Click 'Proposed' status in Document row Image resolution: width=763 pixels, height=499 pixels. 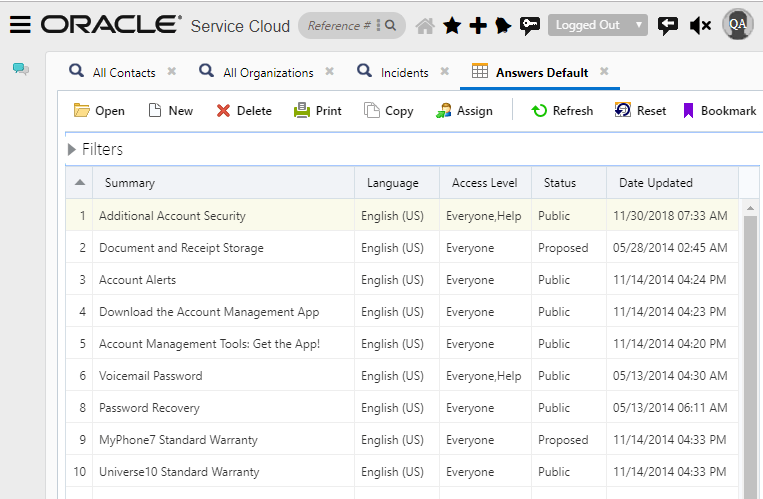point(563,248)
